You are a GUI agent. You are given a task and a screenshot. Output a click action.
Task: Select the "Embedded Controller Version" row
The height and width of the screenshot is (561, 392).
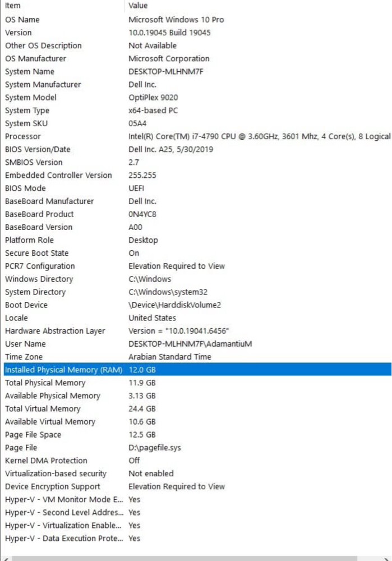(197, 175)
